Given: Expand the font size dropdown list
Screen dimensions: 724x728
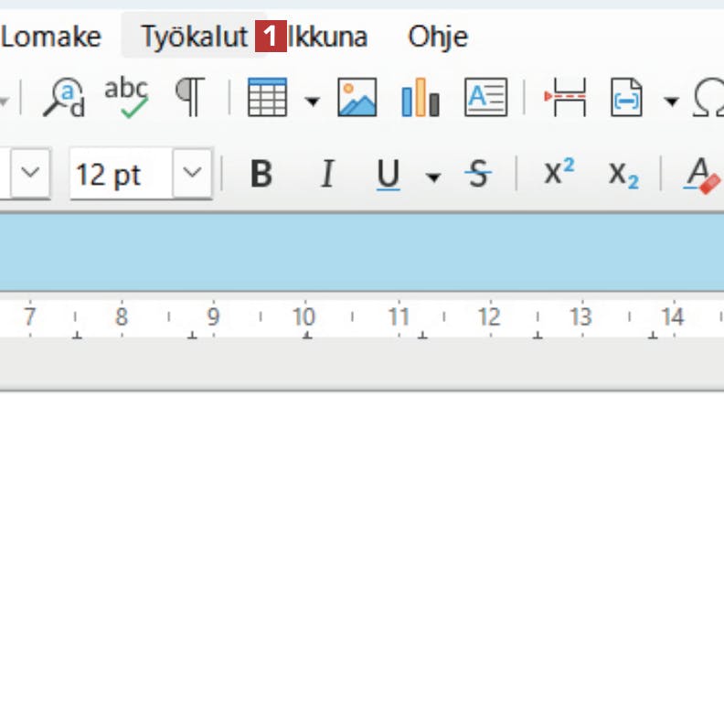Looking at the screenshot, I should pos(192,172).
